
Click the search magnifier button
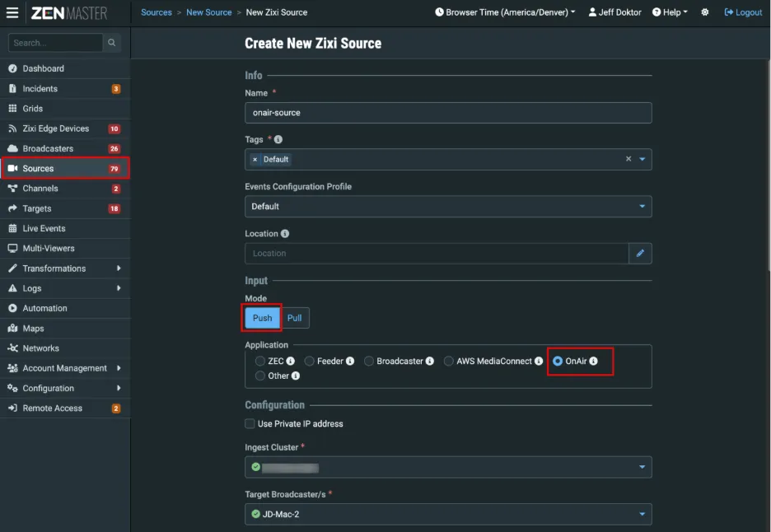[x=112, y=43]
